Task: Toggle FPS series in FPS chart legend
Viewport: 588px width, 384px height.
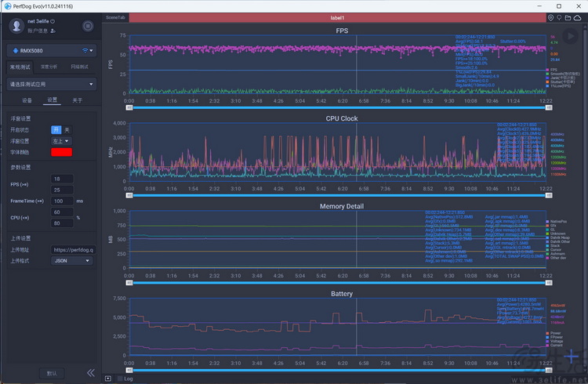Action: pyautogui.click(x=552, y=70)
